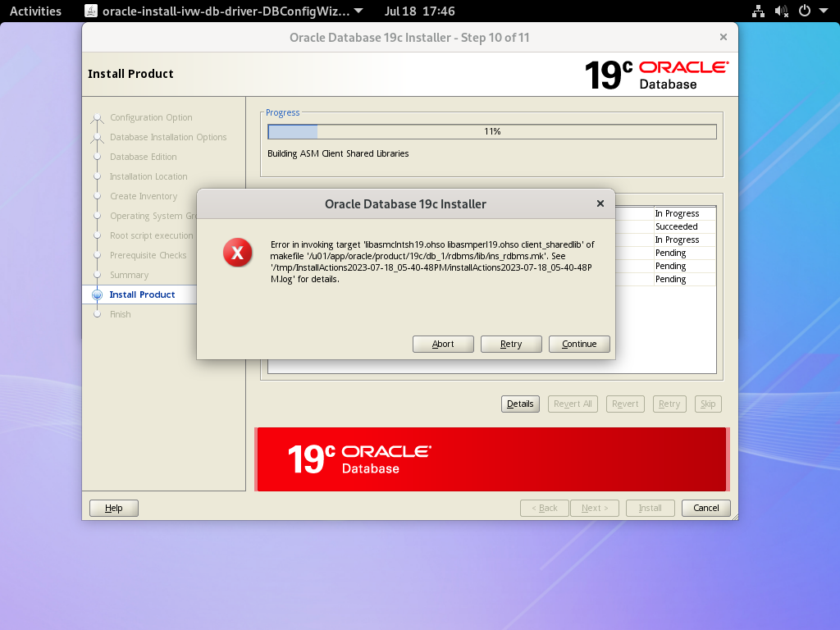
Task: Select the Prerequisite Checks step
Action: [148, 256]
